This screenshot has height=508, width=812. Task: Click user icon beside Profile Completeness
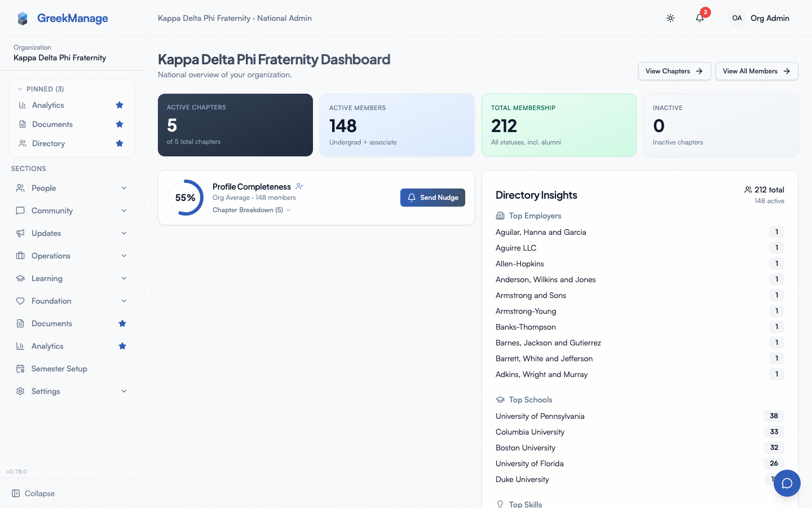point(299,186)
